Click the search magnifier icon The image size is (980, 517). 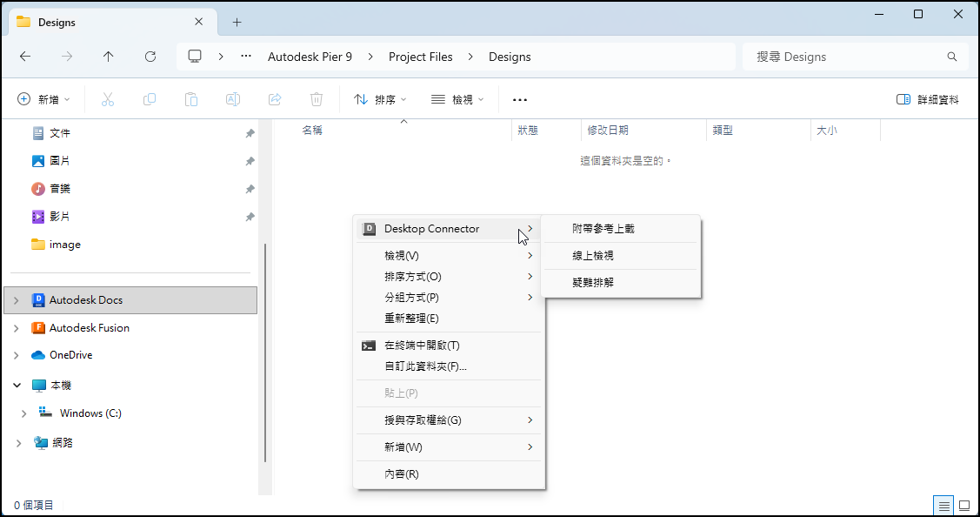pyautogui.click(x=952, y=57)
